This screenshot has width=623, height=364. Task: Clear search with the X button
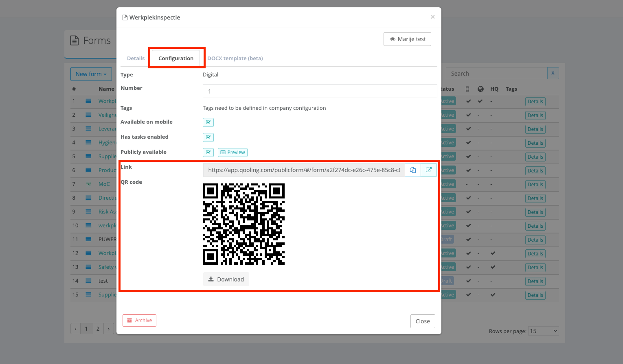(x=553, y=73)
